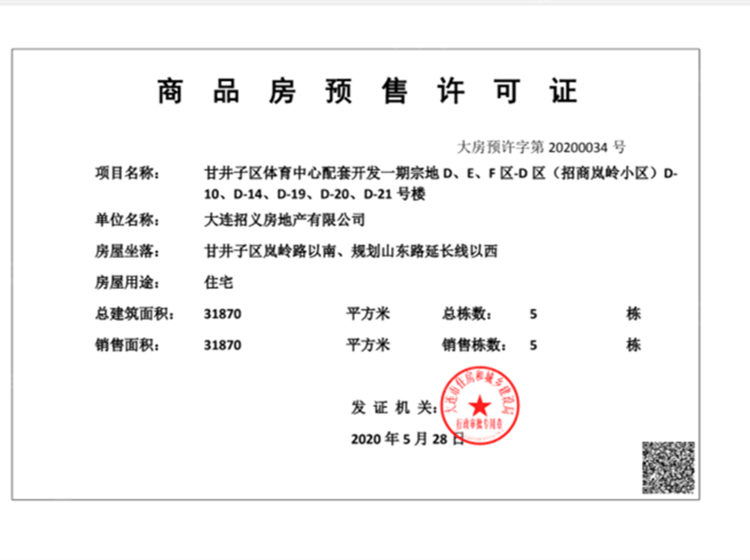
Task: Click the 平方米 unit on the 总建筑面积 row
Action: tap(368, 314)
